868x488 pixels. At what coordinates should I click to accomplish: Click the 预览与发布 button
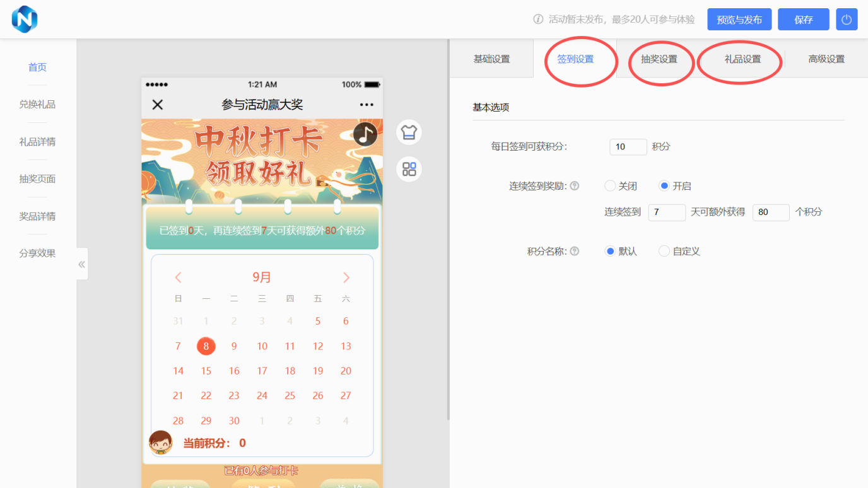739,20
